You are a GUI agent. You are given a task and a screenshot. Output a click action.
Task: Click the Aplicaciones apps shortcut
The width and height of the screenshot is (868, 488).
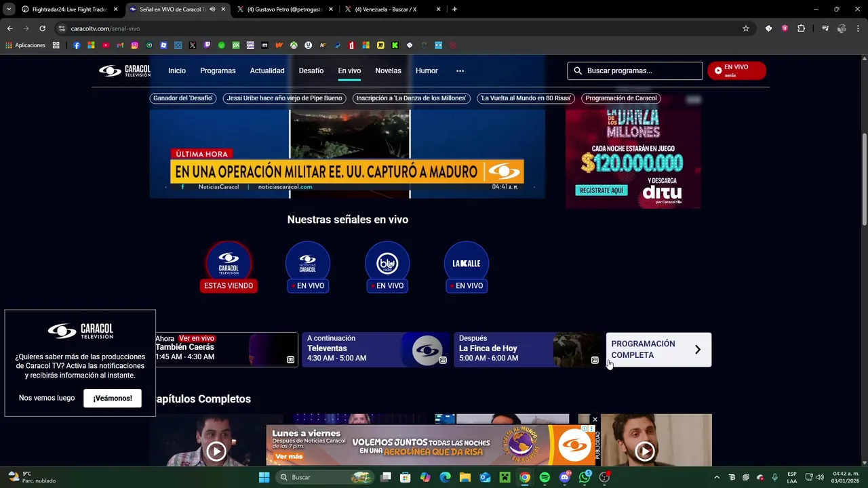pos(26,45)
